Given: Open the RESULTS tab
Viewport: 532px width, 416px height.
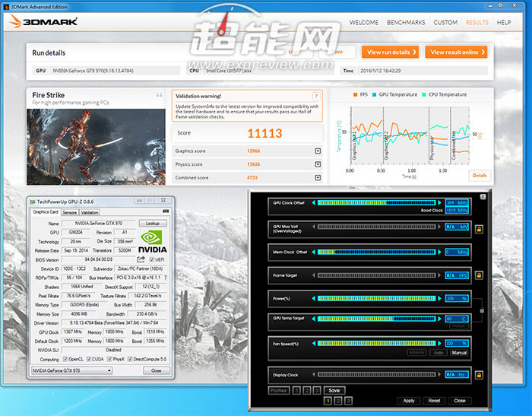Looking at the screenshot, I should (x=477, y=22).
